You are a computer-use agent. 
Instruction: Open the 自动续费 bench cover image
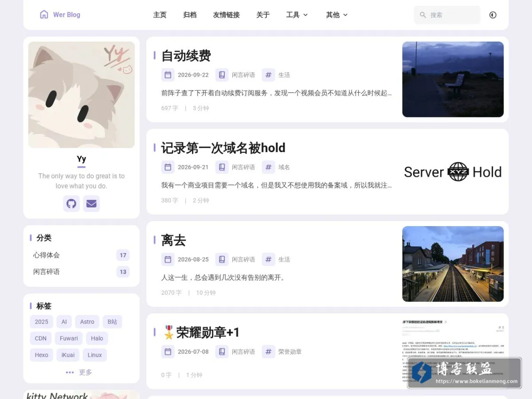[x=453, y=79]
